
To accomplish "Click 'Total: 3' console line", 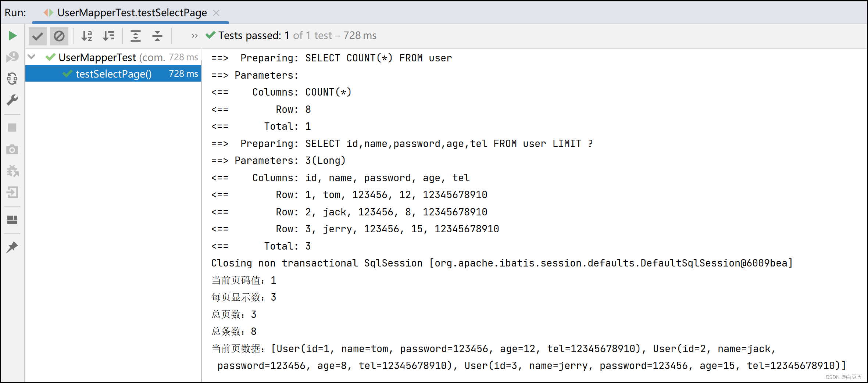I will 261,246.
